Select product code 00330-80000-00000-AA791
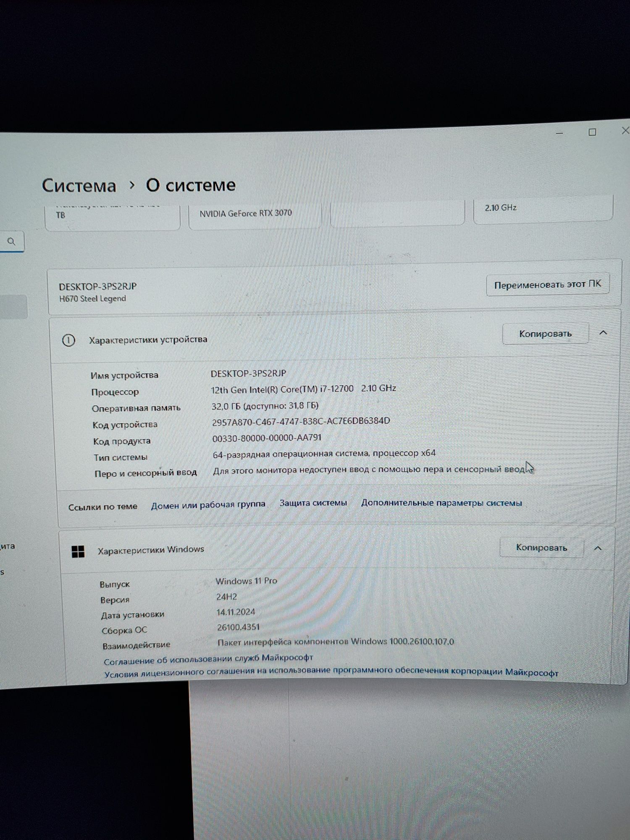The image size is (630, 840). pos(267,438)
